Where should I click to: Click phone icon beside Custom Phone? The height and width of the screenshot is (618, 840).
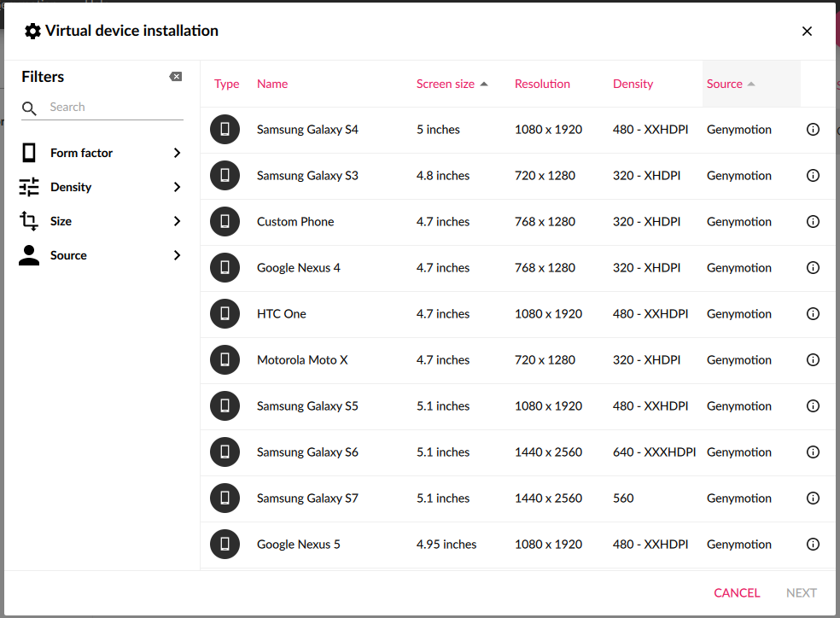(x=225, y=222)
